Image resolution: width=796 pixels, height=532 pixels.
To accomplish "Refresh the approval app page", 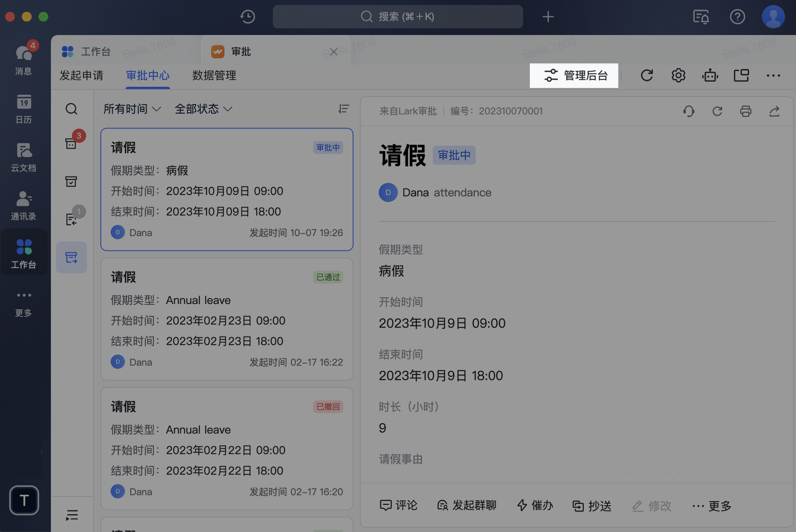I will tap(647, 75).
